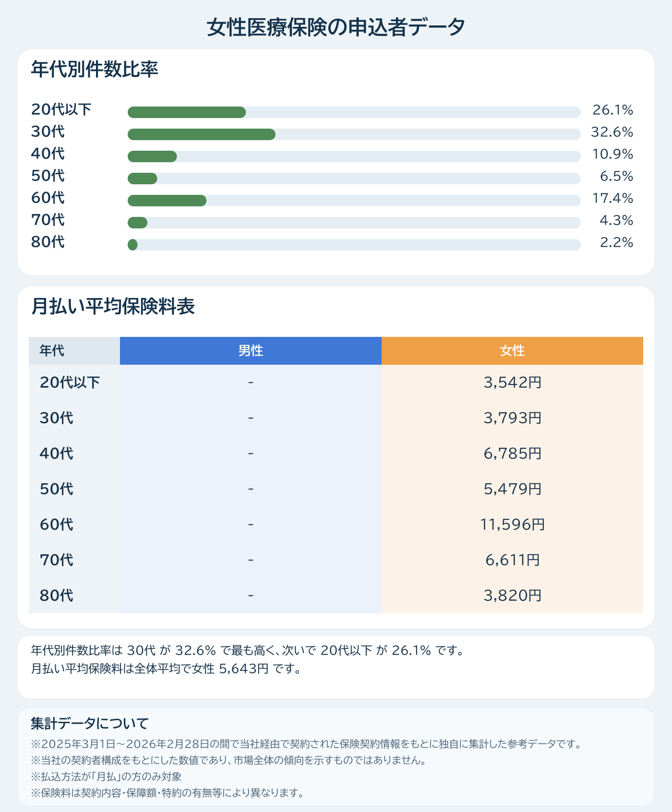The width and height of the screenshot is (672, 812).
Task: Click the 3,542円 table value
Action: tap(512, 382)
